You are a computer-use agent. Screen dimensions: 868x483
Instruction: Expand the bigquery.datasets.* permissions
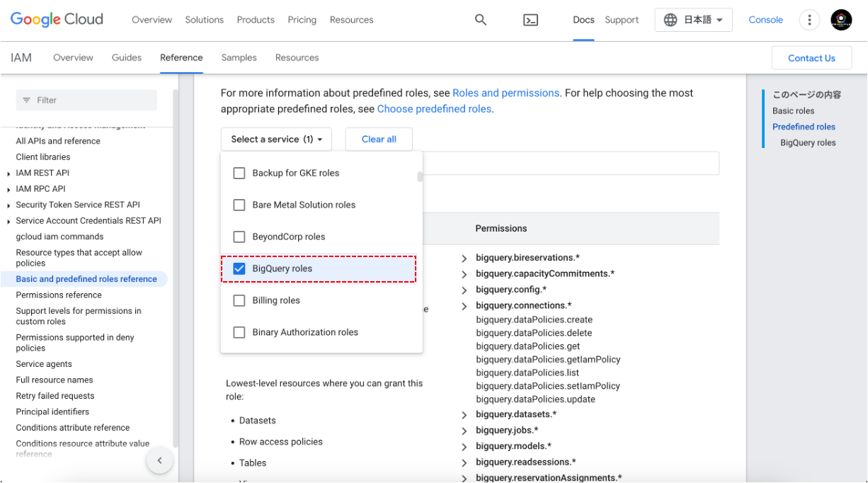[464, 415]
